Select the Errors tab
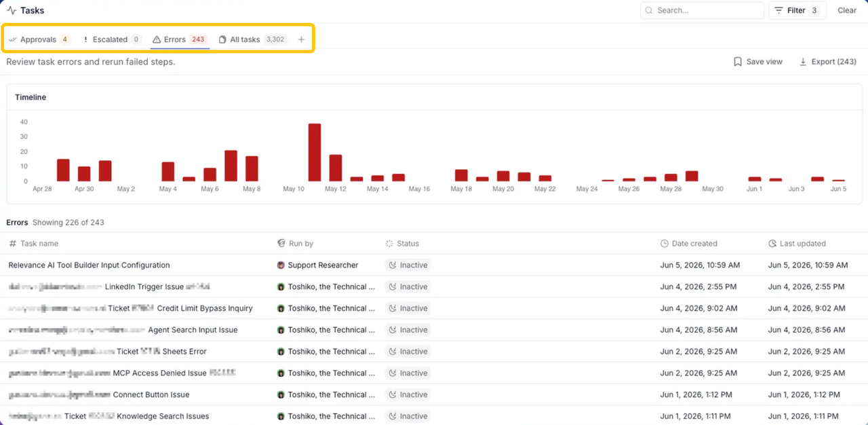Image resolution: width=868 pixels, height=425 pixels. (180, 39)
